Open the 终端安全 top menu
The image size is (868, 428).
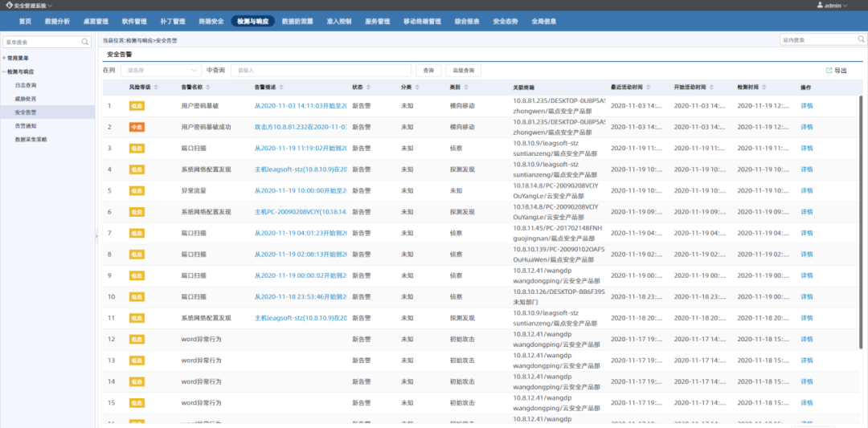(x=211, y=22)
